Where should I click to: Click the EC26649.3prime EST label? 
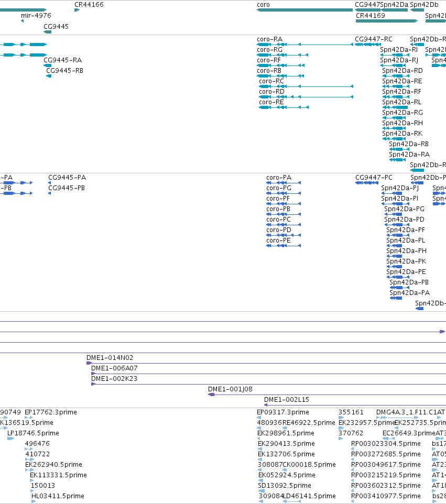[x=409, y=433]
